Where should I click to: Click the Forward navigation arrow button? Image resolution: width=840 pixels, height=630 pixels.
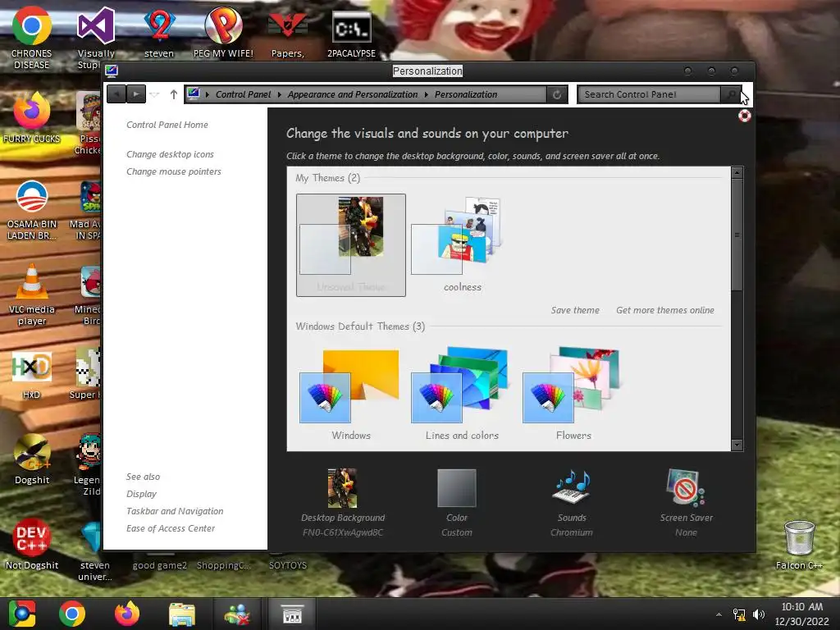click(x=136, y=94)
